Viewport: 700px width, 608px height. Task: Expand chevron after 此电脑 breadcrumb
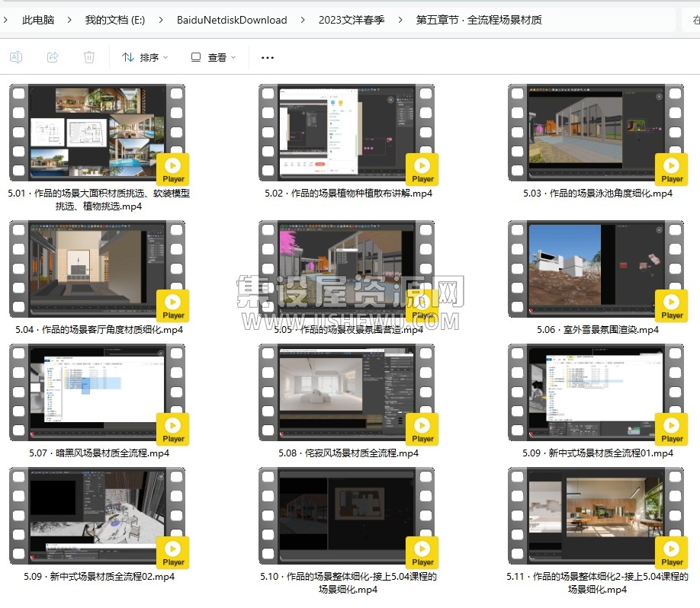pos(69,20)
